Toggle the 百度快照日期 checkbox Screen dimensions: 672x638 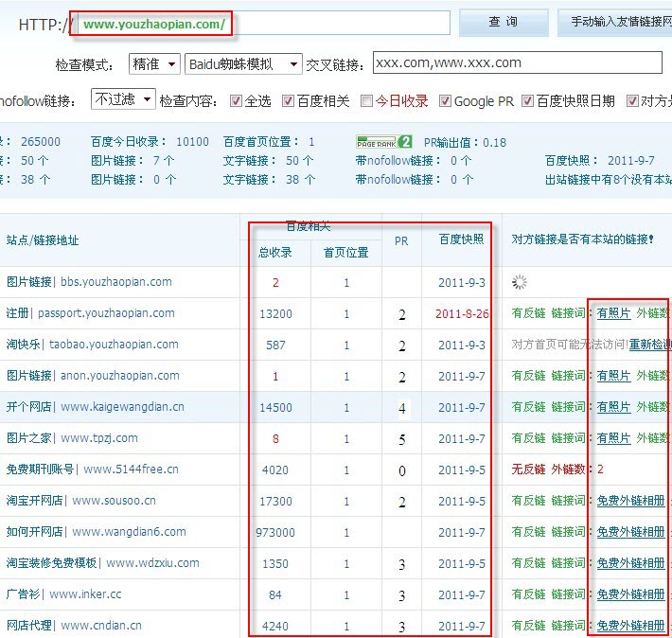point(527,100)
